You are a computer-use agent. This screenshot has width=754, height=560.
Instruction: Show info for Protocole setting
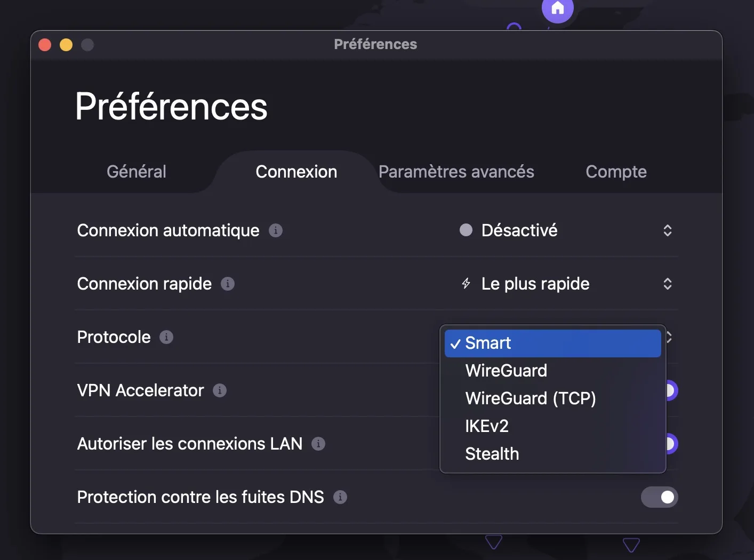[x=166, y=337]
